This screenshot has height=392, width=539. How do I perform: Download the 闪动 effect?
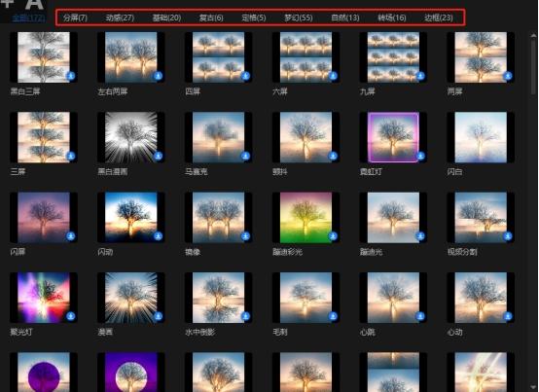(x=159, y=236)
